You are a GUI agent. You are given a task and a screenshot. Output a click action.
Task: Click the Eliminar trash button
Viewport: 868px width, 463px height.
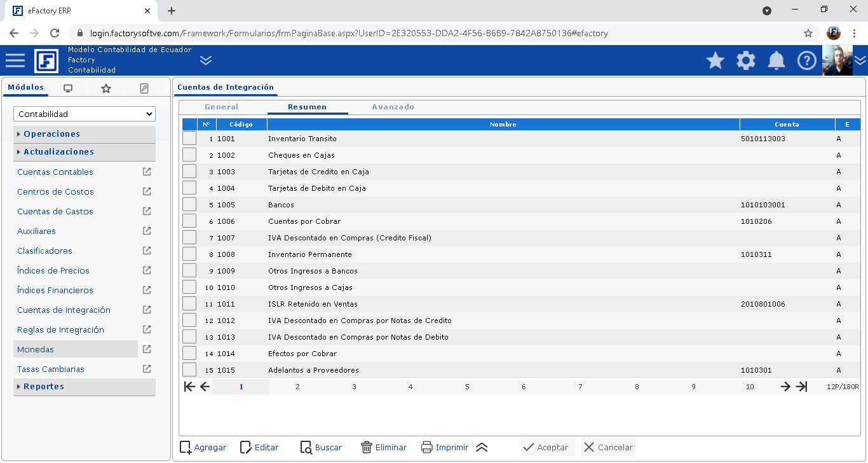coord(384,447)
